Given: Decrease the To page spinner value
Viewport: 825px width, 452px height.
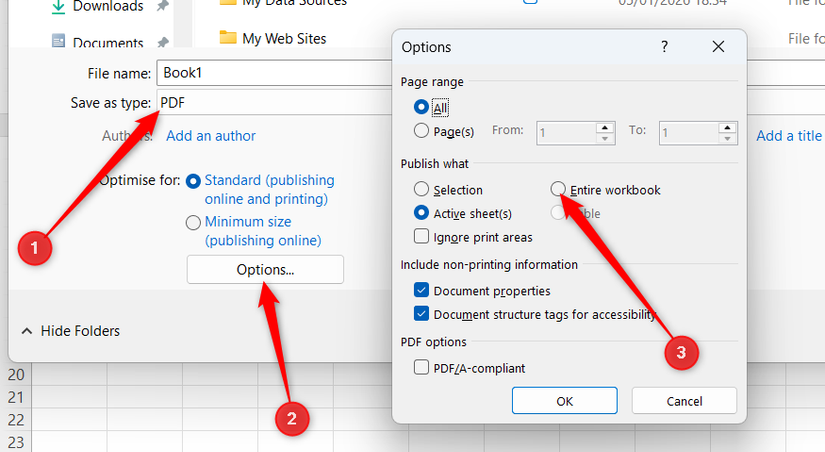Looking at the screenshot, I should [727, 138].
